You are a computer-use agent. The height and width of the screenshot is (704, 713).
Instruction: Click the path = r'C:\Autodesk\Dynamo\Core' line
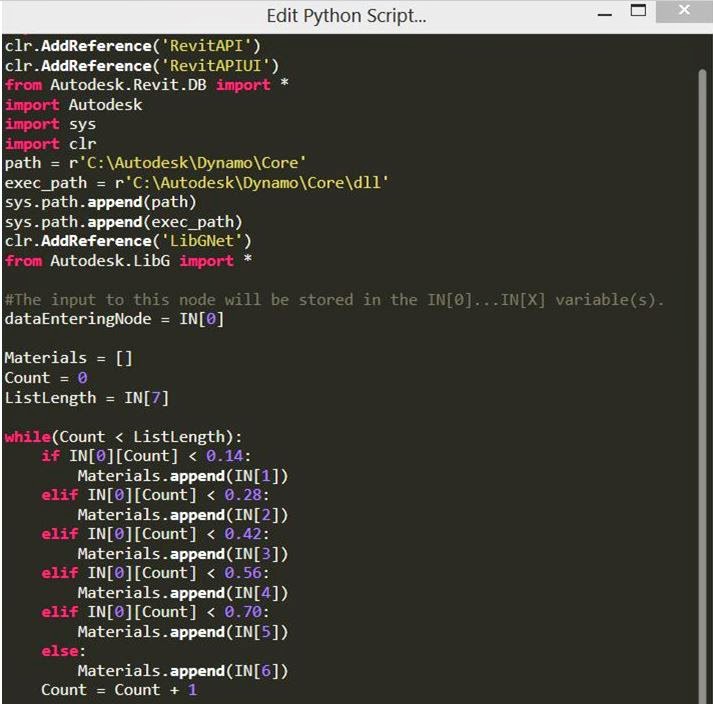tap(155, 163)
